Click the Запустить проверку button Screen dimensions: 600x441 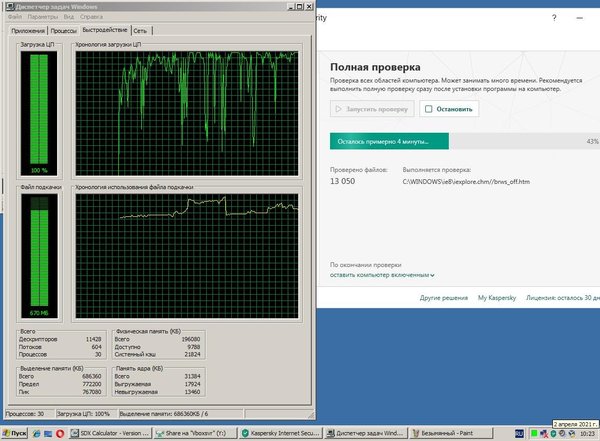coord(372,109)
